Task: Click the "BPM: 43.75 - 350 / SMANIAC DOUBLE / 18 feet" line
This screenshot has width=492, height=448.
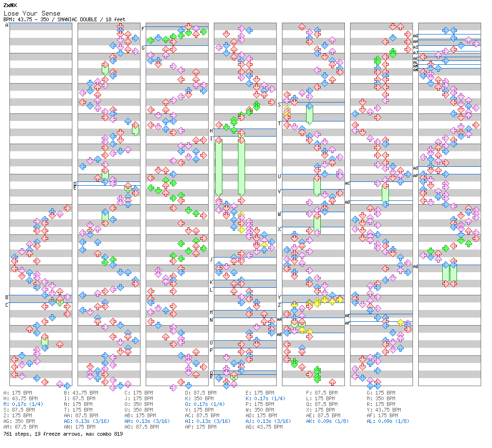Action: (64, 19)
